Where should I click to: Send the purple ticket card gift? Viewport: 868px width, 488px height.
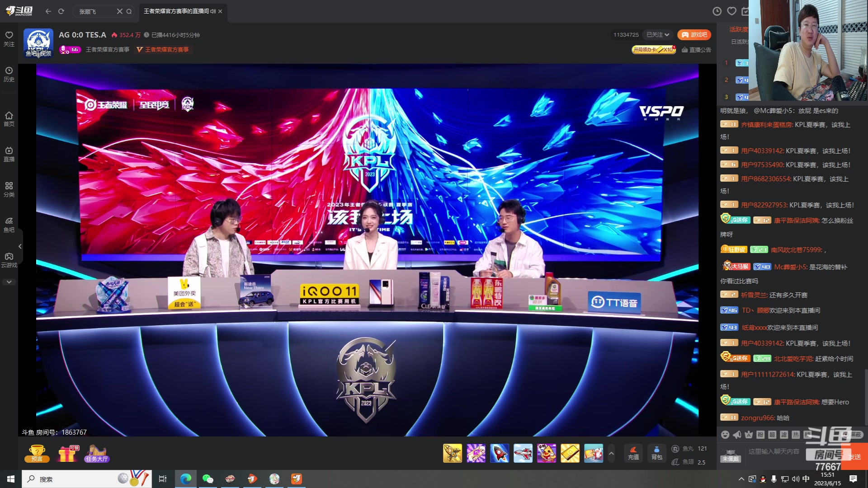click(476, 453)
